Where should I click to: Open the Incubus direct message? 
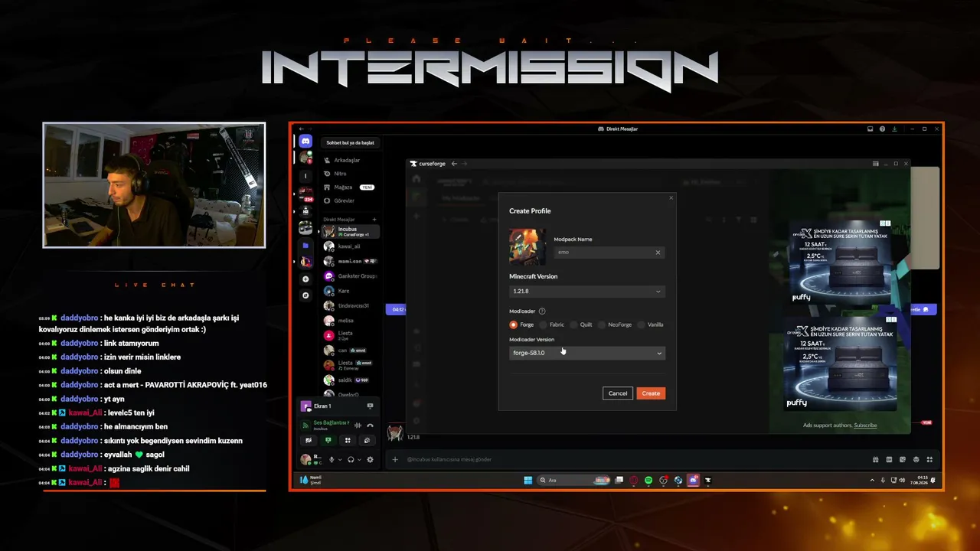pyautogui.click(x=350, y=231)
